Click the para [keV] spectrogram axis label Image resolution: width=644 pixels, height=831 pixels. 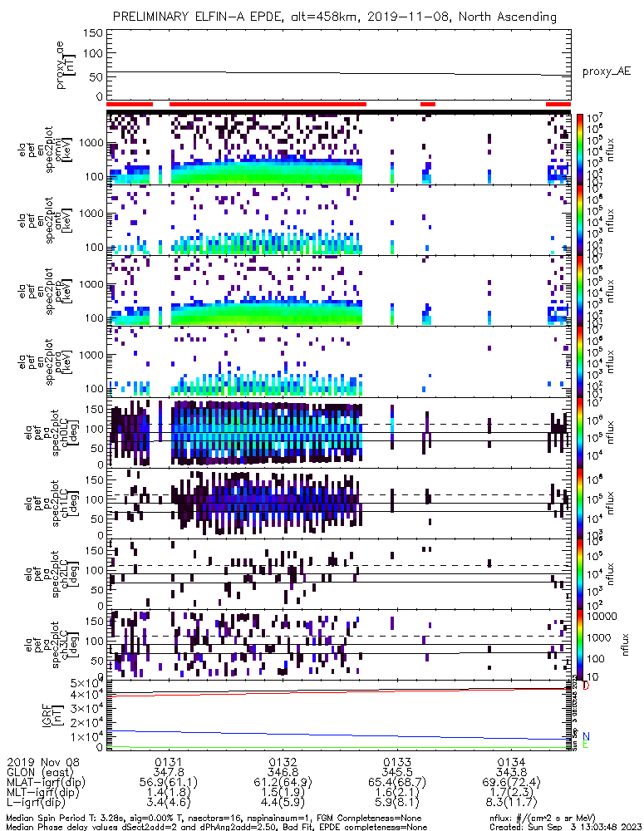pyautogui.click(x=45, y=361)
